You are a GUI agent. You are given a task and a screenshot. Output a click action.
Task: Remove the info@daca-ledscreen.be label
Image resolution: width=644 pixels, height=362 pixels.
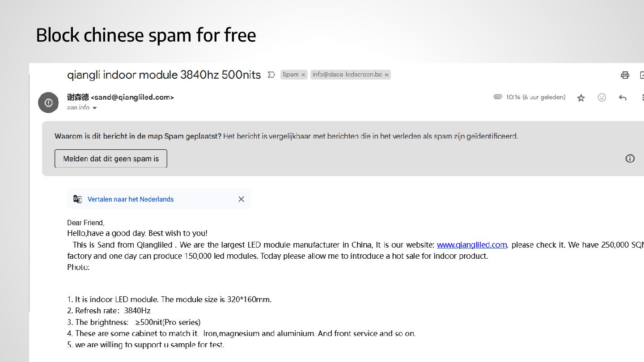[x=386, y=75]
